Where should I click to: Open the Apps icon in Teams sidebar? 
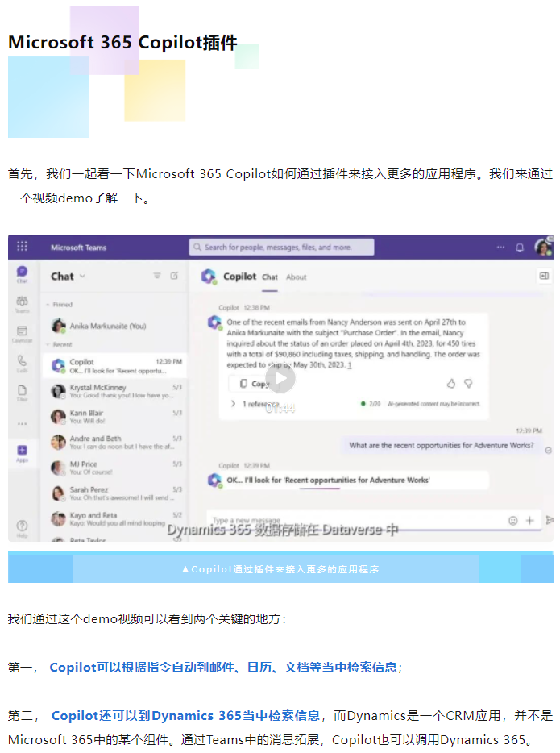22,453
